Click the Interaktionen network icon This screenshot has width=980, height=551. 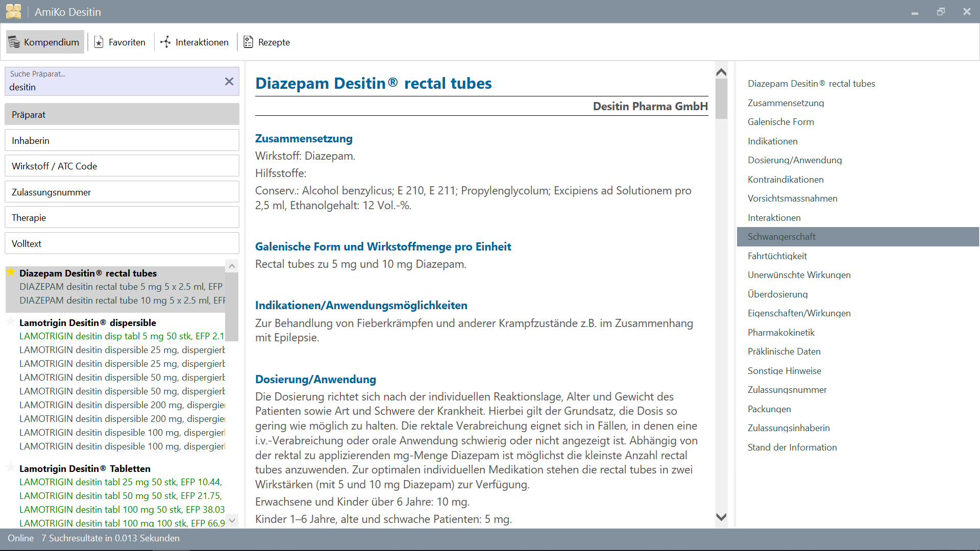[165, 42]
